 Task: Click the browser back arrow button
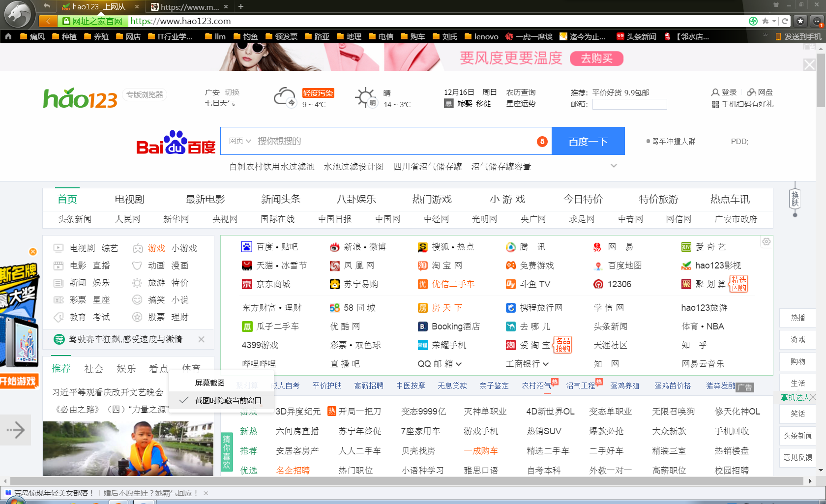click(x=47, y=6)
